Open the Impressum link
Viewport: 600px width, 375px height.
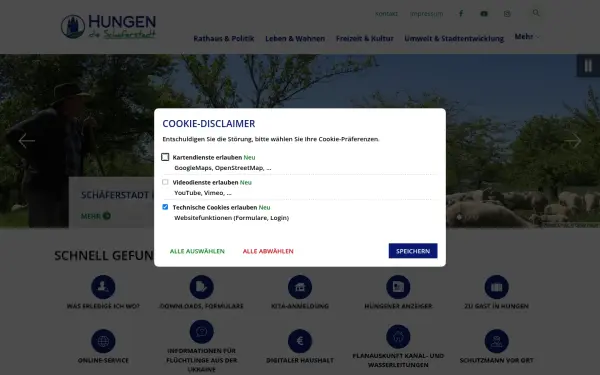tap(426, 14)
